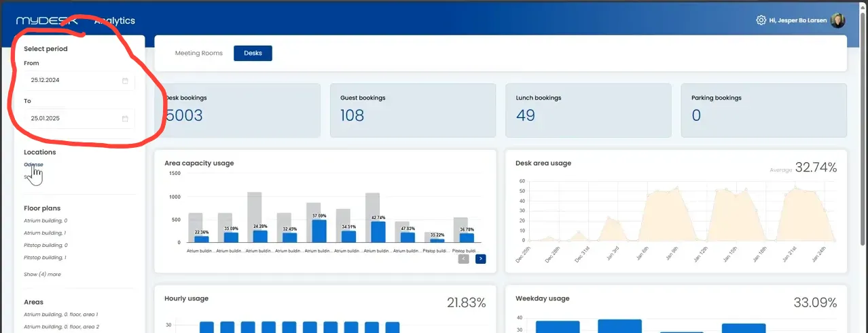Go to previous page of Area capacity chart
The image size is (868, 333).
pos(463,258)
